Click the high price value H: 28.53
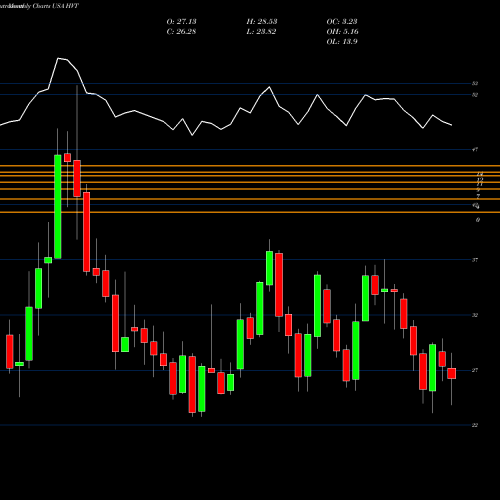This screenshot has height=500, width=500. pyautogui.click(x=262, y=22)
